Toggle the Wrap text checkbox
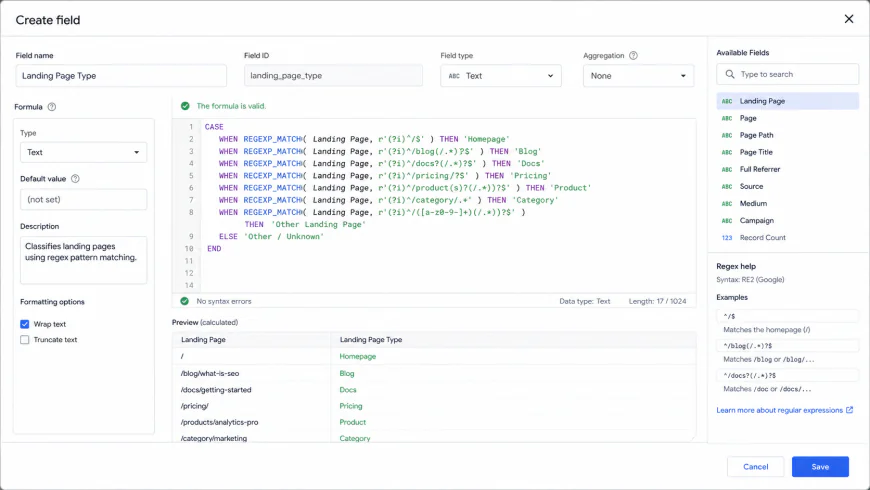 point(24,324)
